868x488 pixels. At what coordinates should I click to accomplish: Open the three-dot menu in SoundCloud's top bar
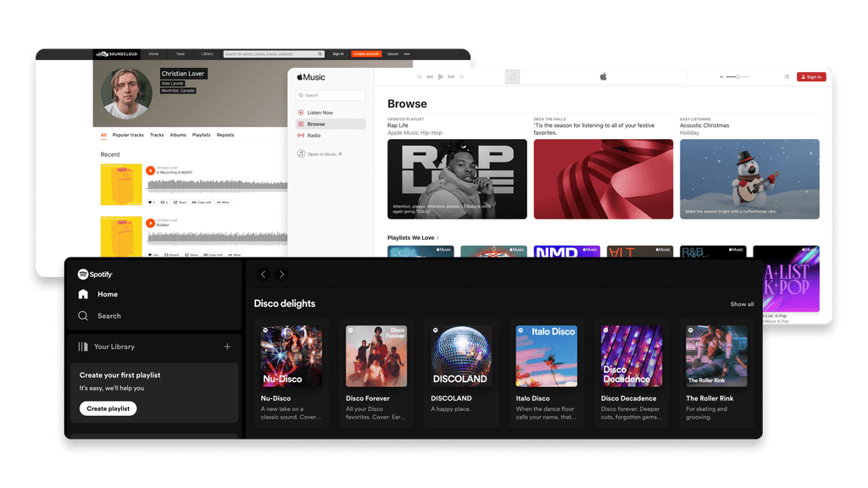coord(406,53)
